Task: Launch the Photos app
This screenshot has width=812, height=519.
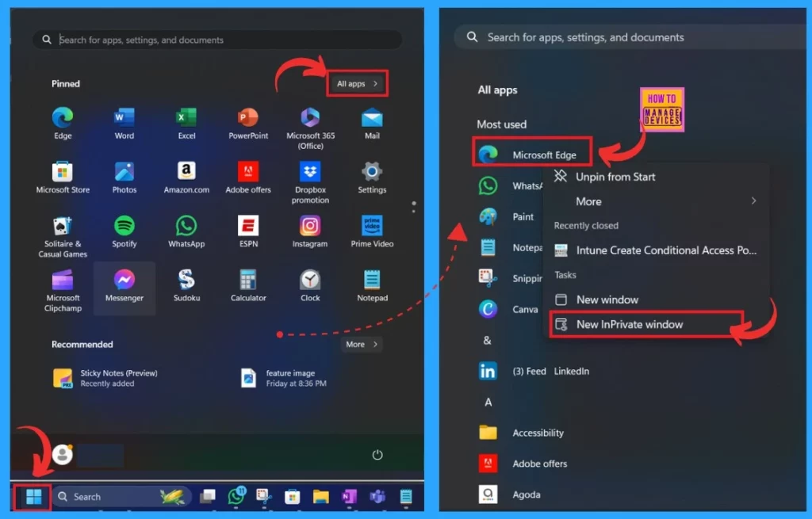Action: [124, 177]
